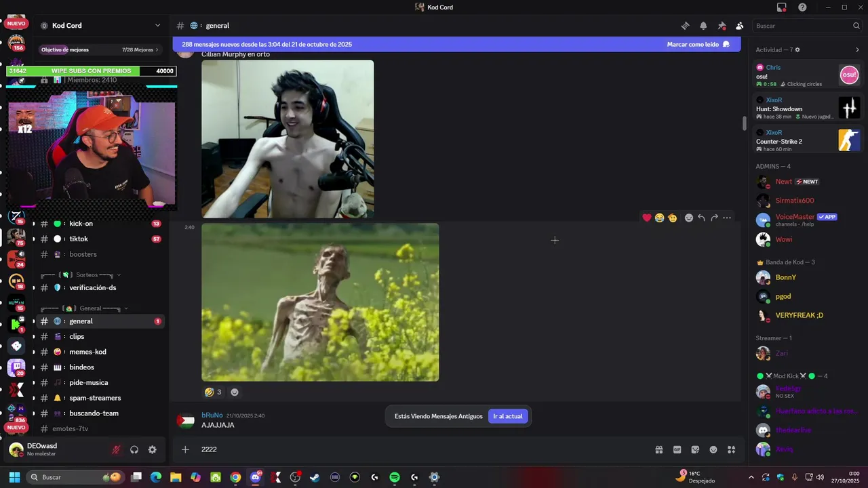Open XixoR Hunt: Showdown activity card
Image resolution: width=868 pixels, height=488 pixels.
pyautogui.click(x=808, y=108)
